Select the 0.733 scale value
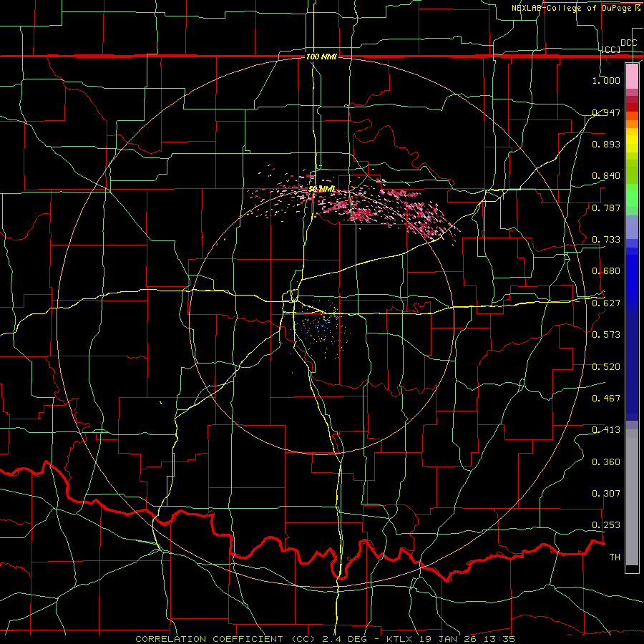The height and width of the screenshot is (644, 644). coord(606,240)
